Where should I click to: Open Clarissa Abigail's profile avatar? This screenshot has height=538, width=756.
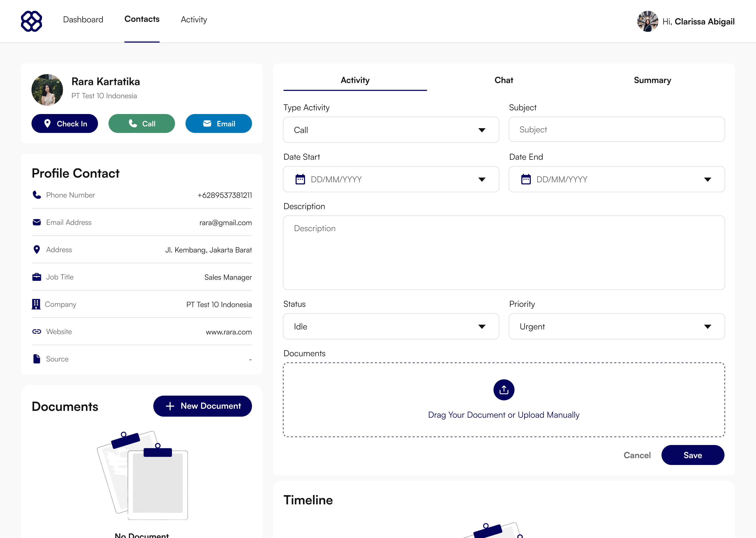point(647,21)
